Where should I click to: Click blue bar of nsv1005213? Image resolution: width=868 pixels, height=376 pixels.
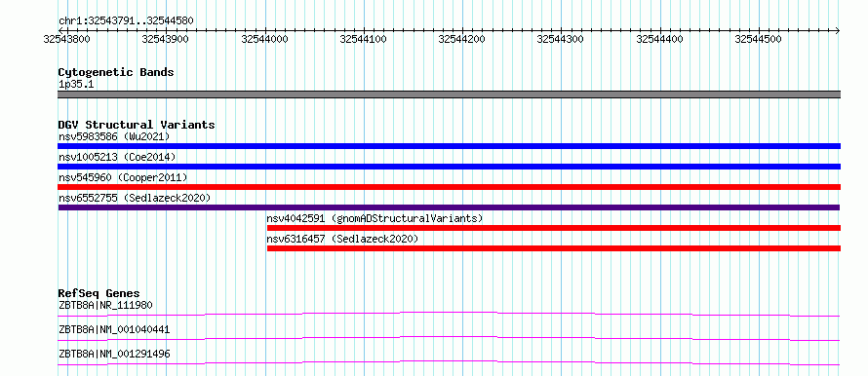pos(449,167)
